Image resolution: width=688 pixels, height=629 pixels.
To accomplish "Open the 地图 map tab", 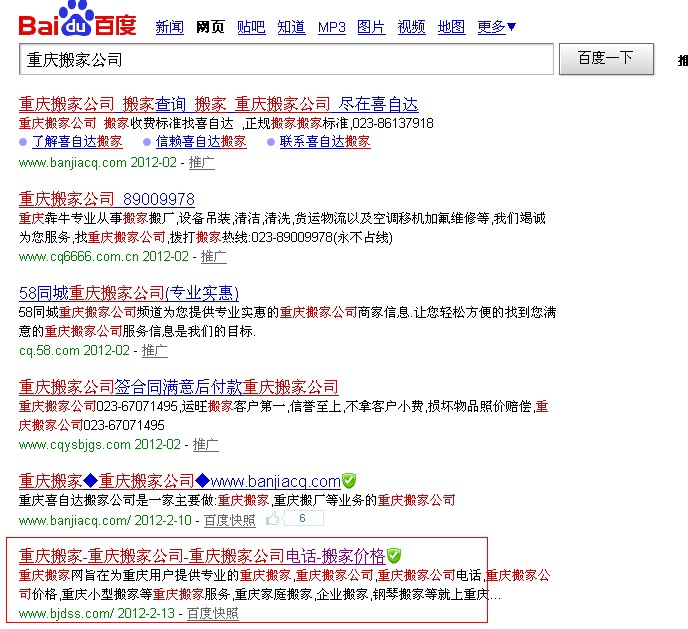I will tap(451, 27).
